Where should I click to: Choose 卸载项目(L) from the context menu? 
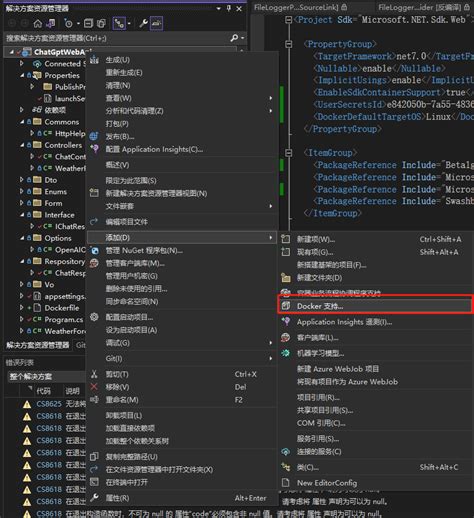pos(182,415)
